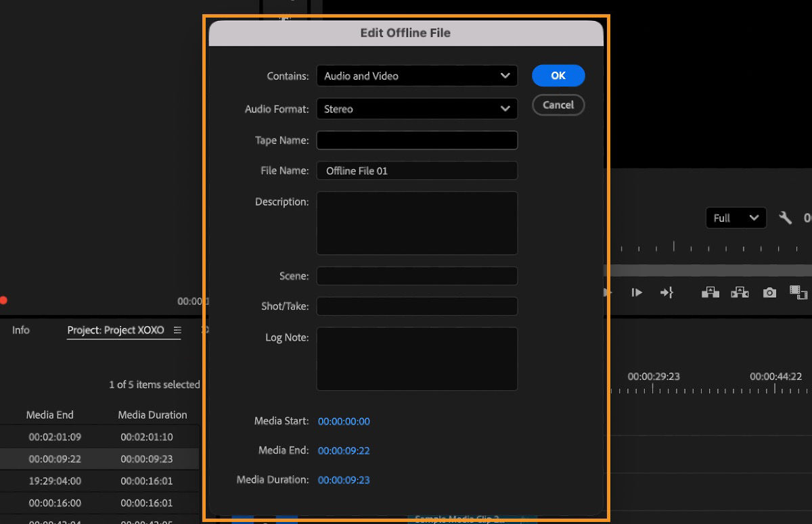Click the blue Media Start timecode

344,421
